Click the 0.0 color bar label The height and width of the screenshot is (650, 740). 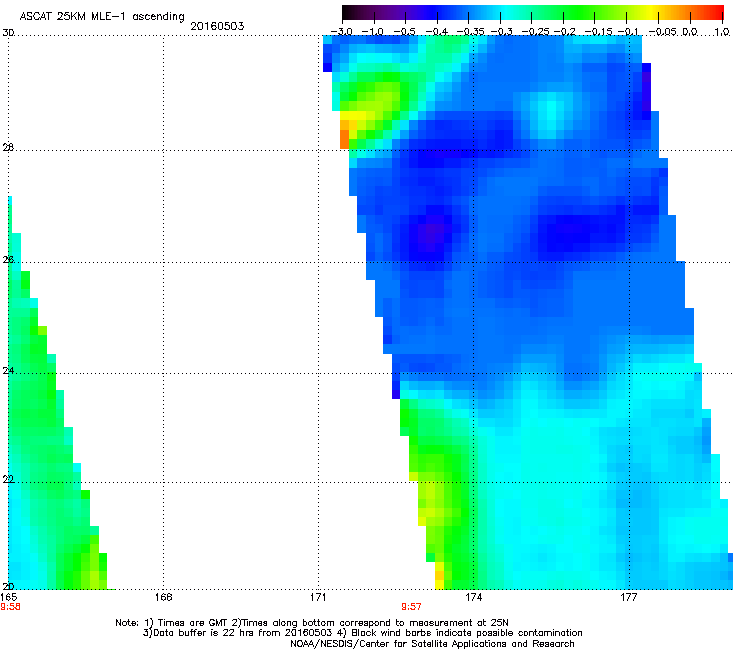click(x=690, y=32)
